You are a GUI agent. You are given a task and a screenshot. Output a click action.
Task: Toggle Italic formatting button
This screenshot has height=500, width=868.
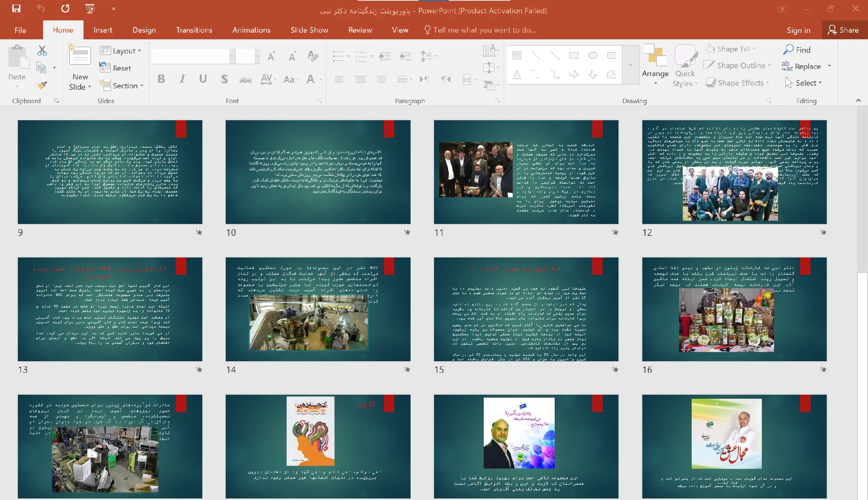point(182,79)
